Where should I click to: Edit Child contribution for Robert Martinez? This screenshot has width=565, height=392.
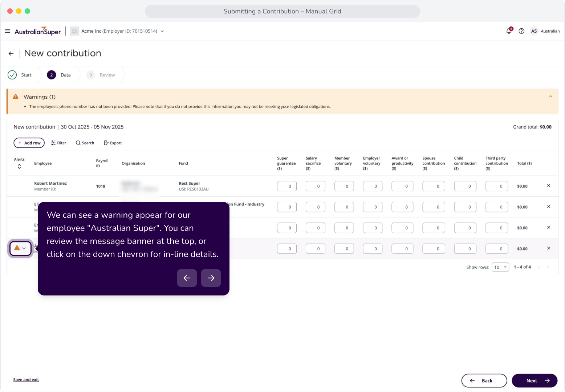(465, 186)
